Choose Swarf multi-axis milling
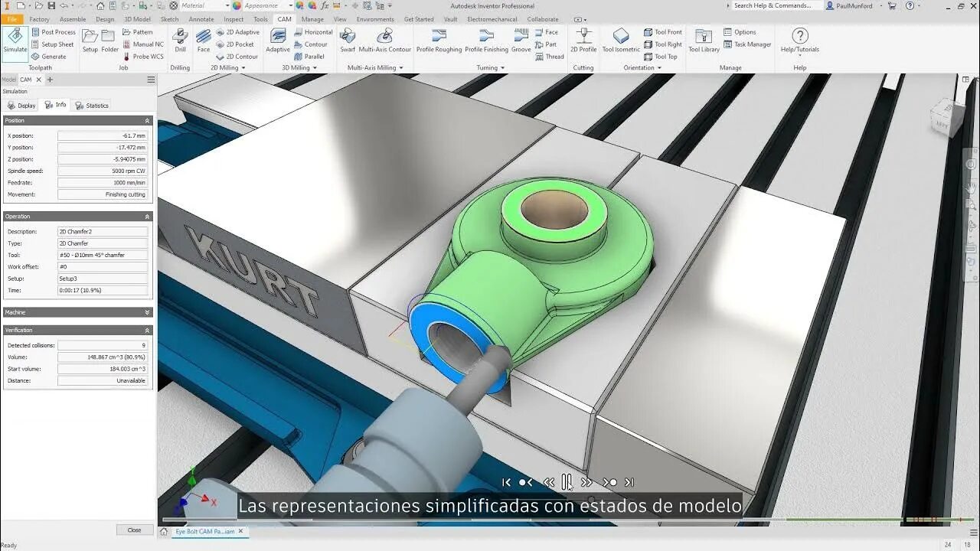980x551 pixels. [x=348, y=41]
